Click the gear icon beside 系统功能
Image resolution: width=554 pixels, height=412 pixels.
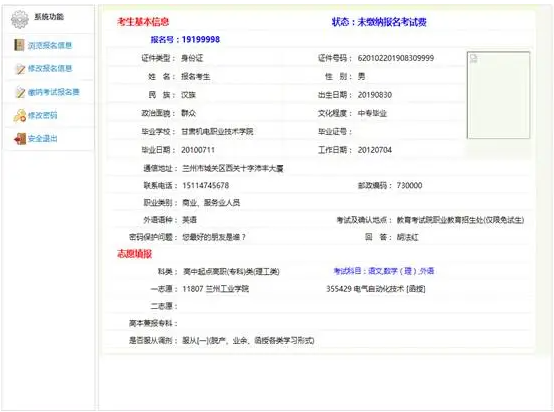[x=19, y=19]
